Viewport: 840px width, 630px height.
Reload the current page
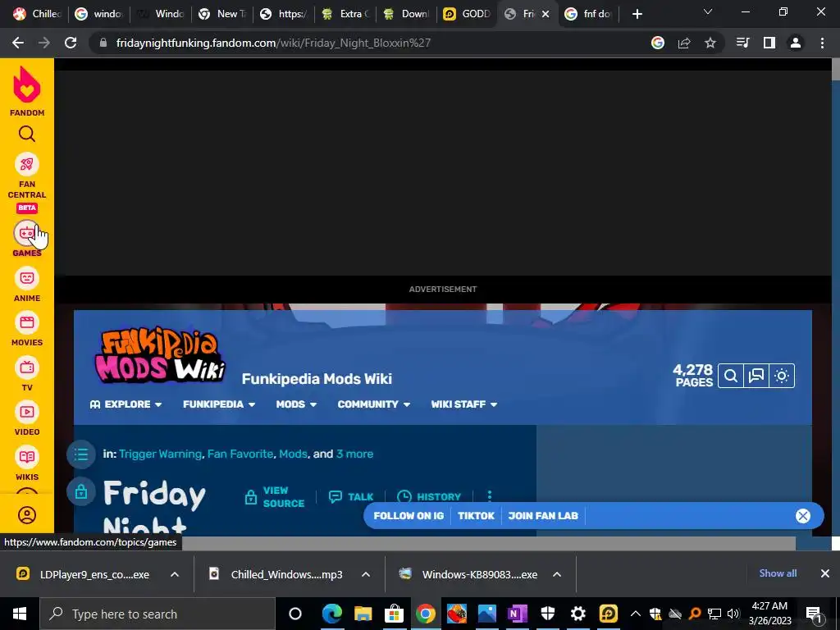click(71, 43)
